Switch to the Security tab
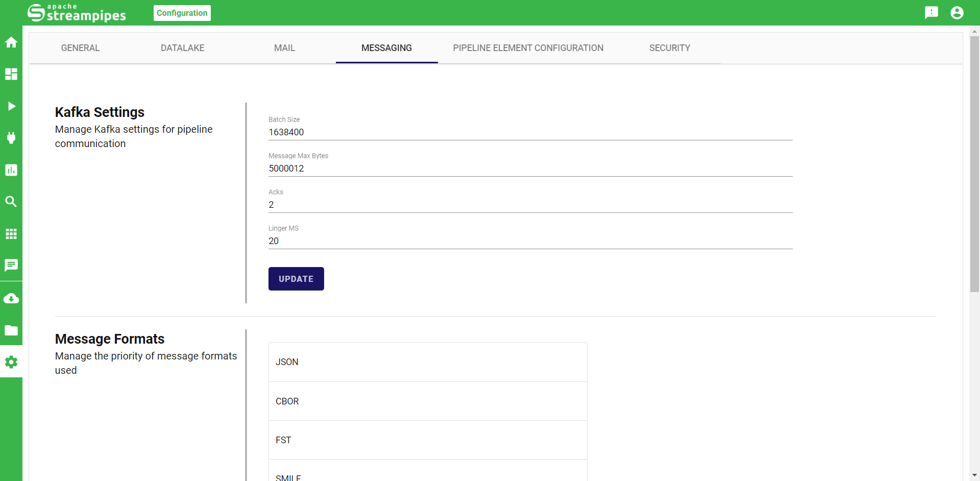The height and width of the screenshot is (481, 980). (x=669, y=48)
